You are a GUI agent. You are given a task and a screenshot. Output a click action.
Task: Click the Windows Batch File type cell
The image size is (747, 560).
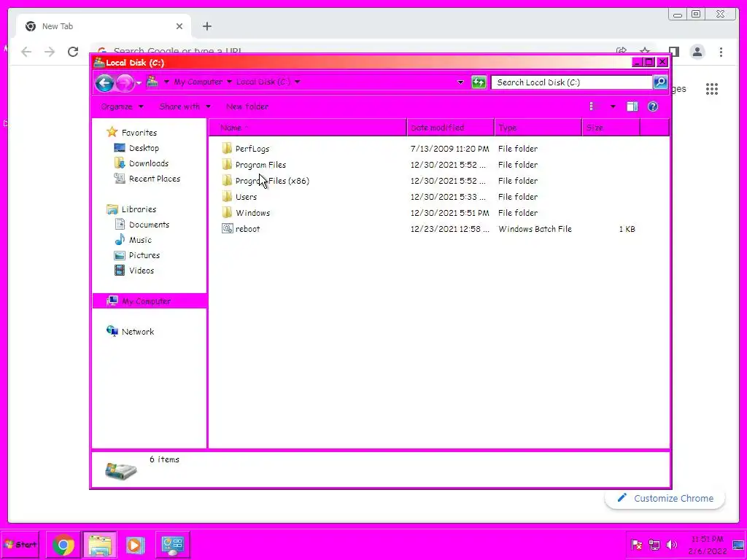tap(535, 228)
